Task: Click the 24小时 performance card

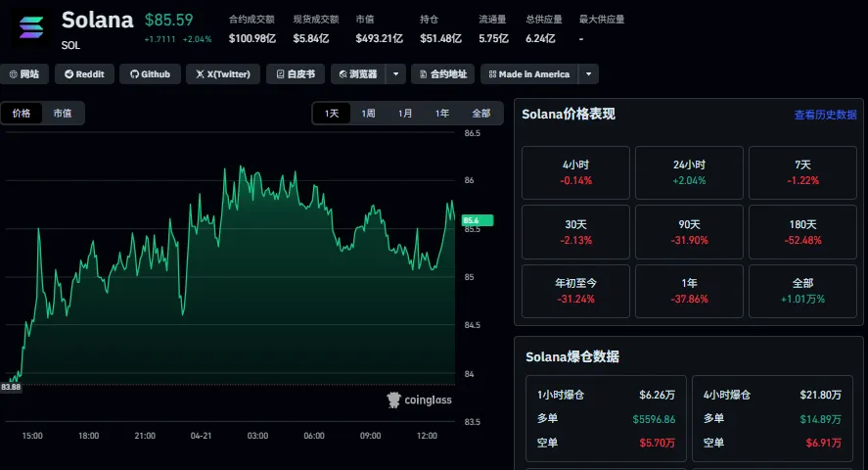Action: 689,172
